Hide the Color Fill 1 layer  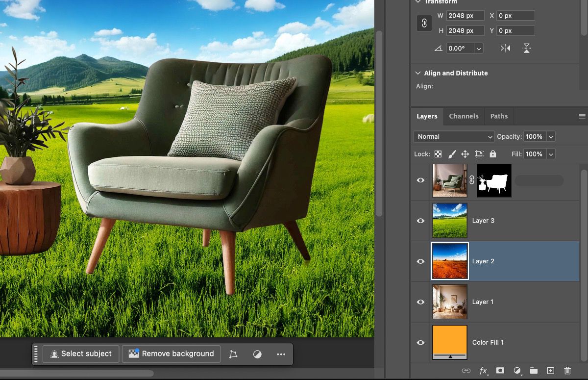pos(420,343)
